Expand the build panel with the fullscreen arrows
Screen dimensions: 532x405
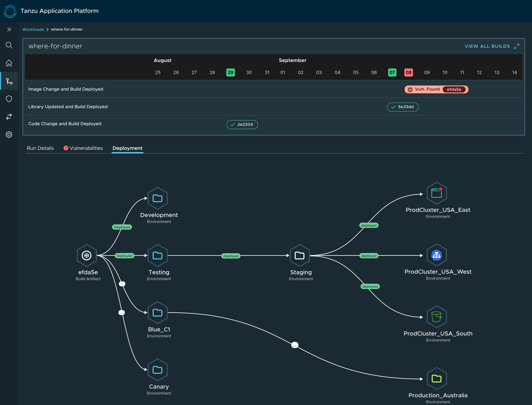tap(516, 46)
